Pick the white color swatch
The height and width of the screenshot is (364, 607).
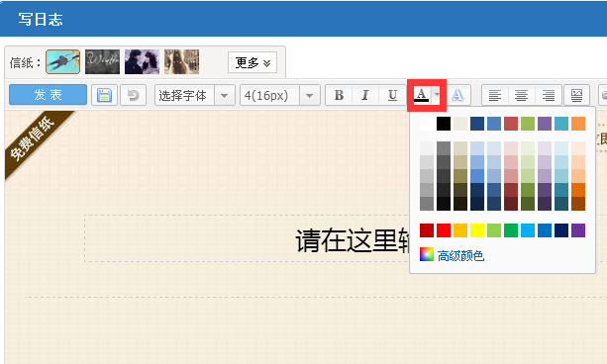pyautogui.click(x=427, y=124)
